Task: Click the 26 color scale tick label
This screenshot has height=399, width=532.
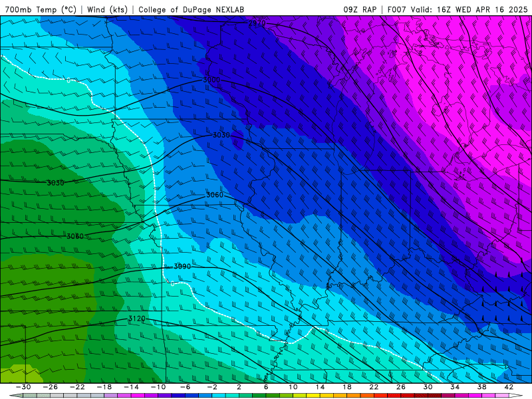Action: (401, 387)
